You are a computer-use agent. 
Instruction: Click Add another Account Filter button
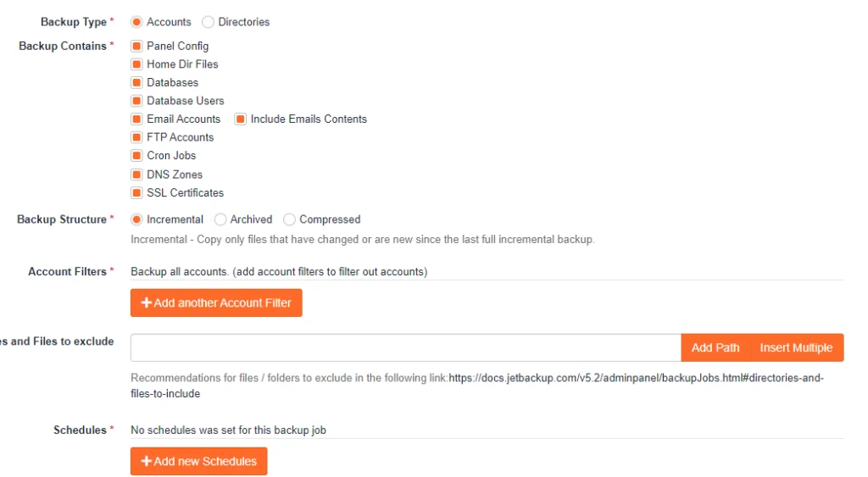click(216, 302)
